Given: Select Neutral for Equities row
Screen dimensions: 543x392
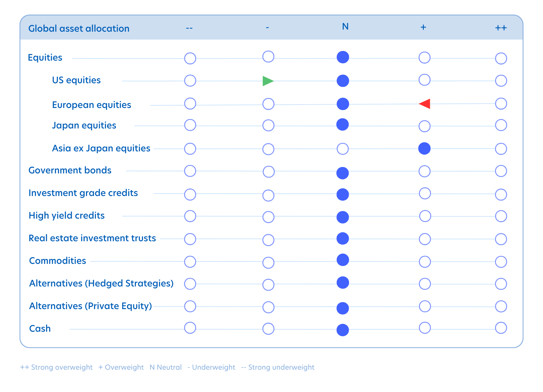Looking at the screenshot, I should [x=343, y=57].
